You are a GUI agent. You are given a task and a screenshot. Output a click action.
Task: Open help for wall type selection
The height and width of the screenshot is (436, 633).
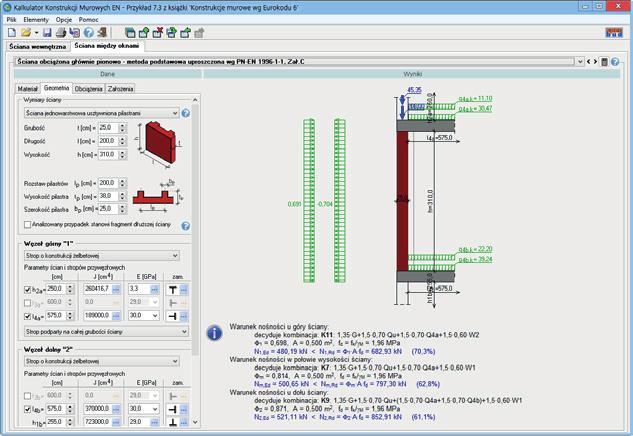pos(185,113)
